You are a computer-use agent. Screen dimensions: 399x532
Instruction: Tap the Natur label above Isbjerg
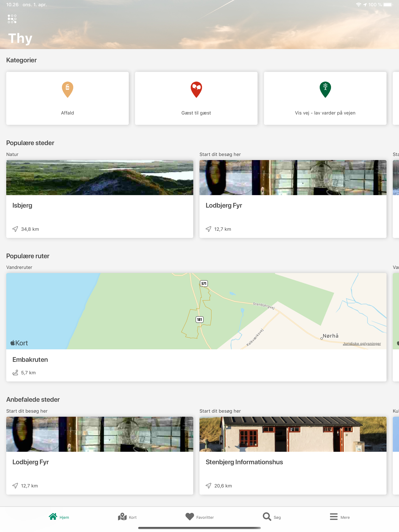pyautogui.click(x=12, y=154)
